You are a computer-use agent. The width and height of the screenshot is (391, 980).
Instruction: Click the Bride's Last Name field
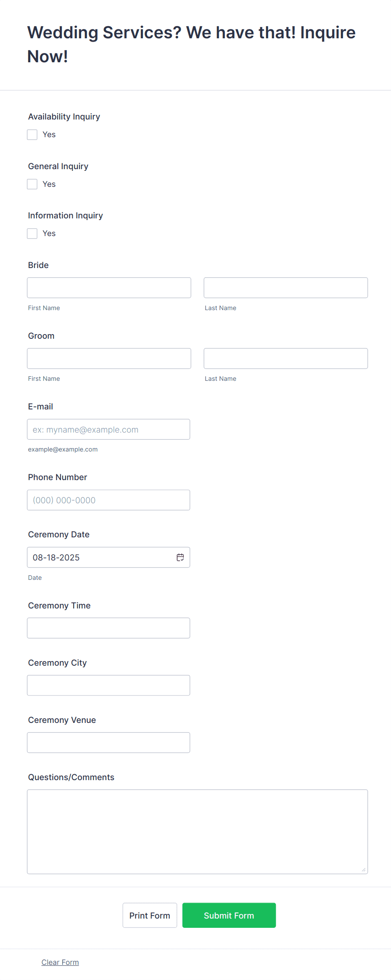[285, 287]
